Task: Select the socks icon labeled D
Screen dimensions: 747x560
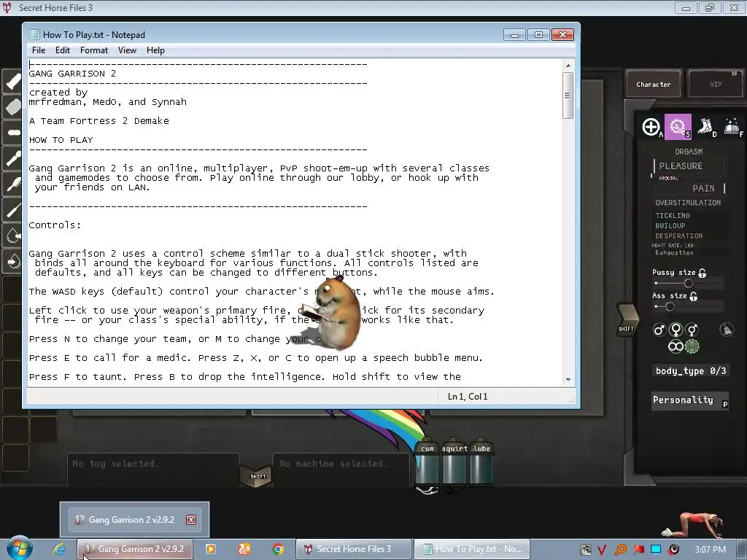Action: pyautogui.click(x=705, y=127)
